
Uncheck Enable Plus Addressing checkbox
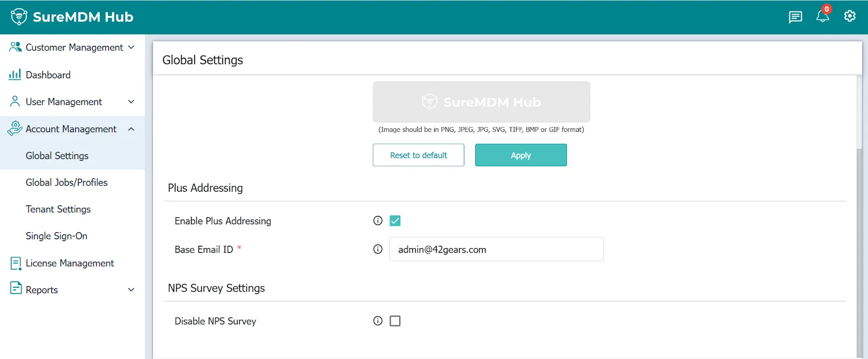(395, 221)
